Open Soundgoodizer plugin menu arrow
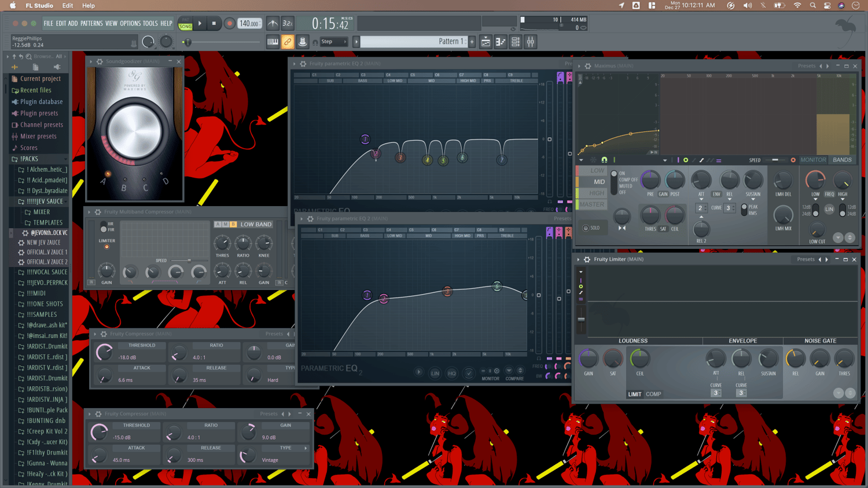The width and height of the screenshot is (868, 488). (91, 61)
